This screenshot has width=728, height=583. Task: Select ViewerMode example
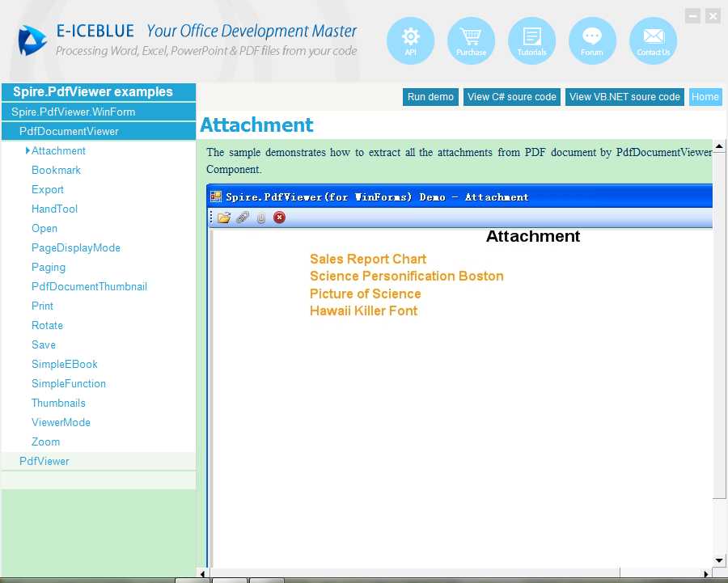click(x=61, y=423)
